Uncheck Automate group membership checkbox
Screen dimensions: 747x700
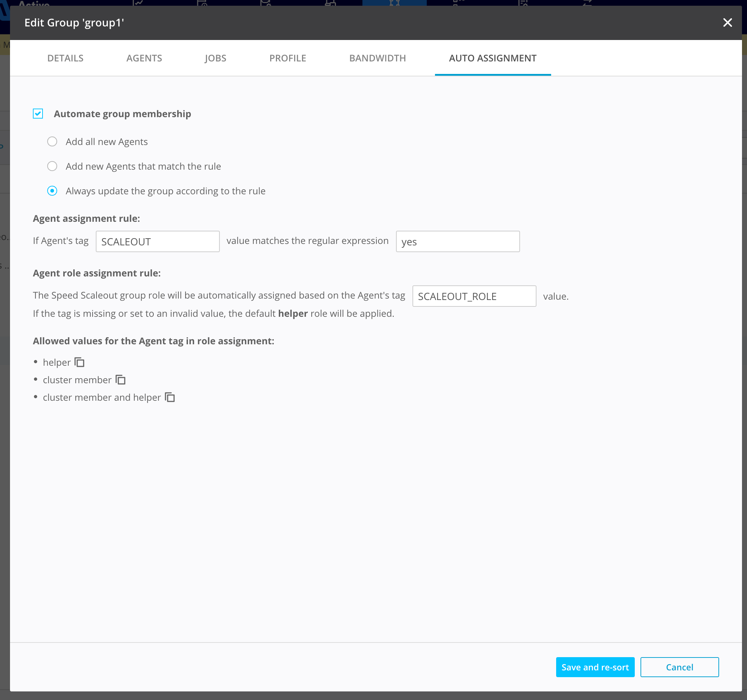tap(38, 114)
